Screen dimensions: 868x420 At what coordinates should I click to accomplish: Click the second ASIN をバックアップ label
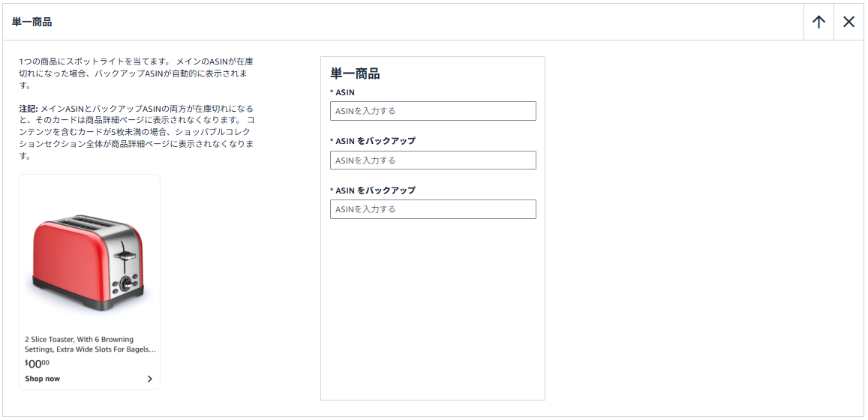pyautogui.click(x=373, y=190)
